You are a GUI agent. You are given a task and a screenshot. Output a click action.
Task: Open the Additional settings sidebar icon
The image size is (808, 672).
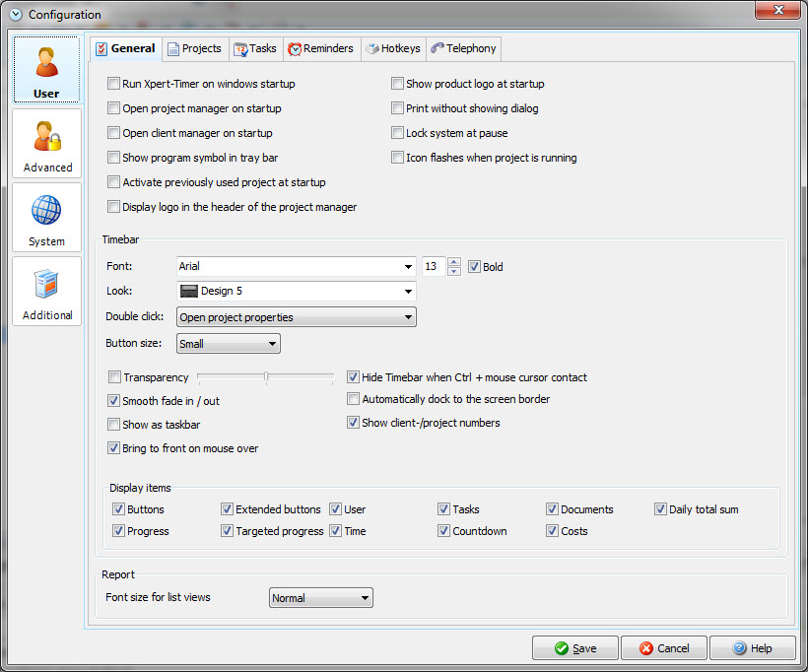(x=47, y=286)
